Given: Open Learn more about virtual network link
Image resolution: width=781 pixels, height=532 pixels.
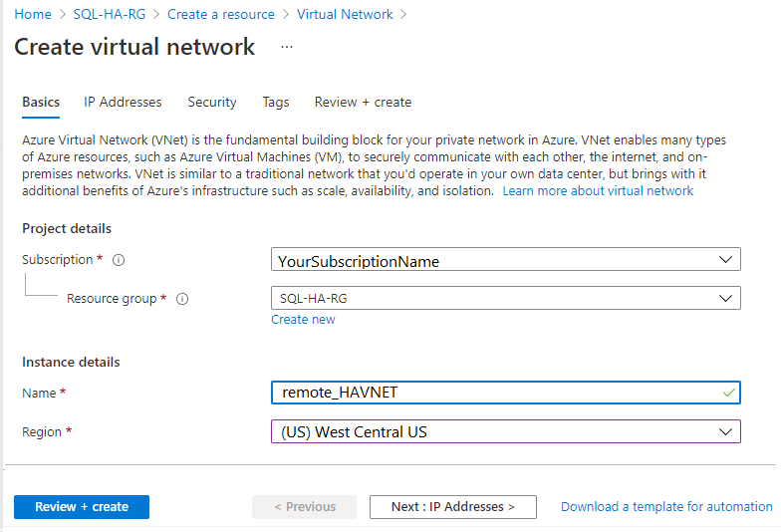Looking at the screenshot, I should (x=598, y=190).
